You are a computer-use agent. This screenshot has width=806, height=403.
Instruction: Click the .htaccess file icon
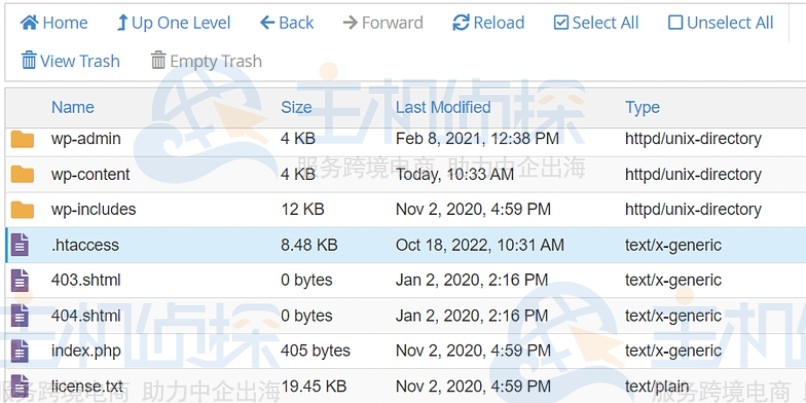(20, 245)
